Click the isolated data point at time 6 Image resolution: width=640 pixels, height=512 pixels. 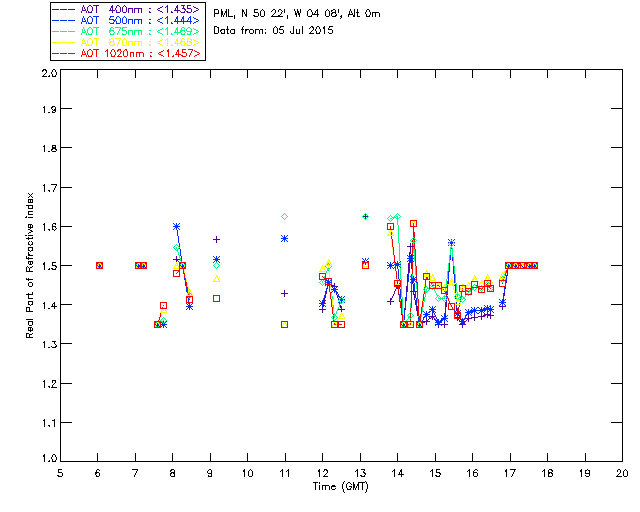pos(99,265)
